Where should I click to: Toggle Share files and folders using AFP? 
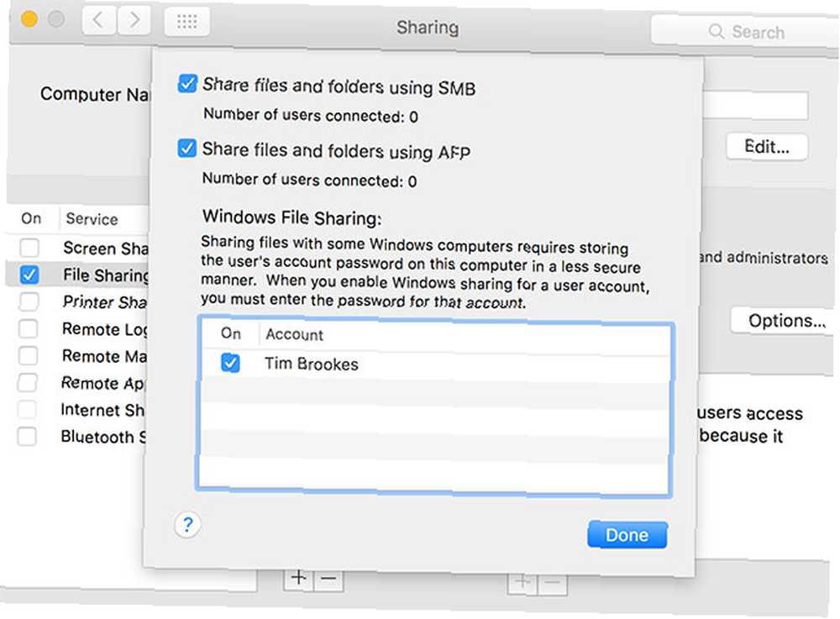click(x=187, y=148)
